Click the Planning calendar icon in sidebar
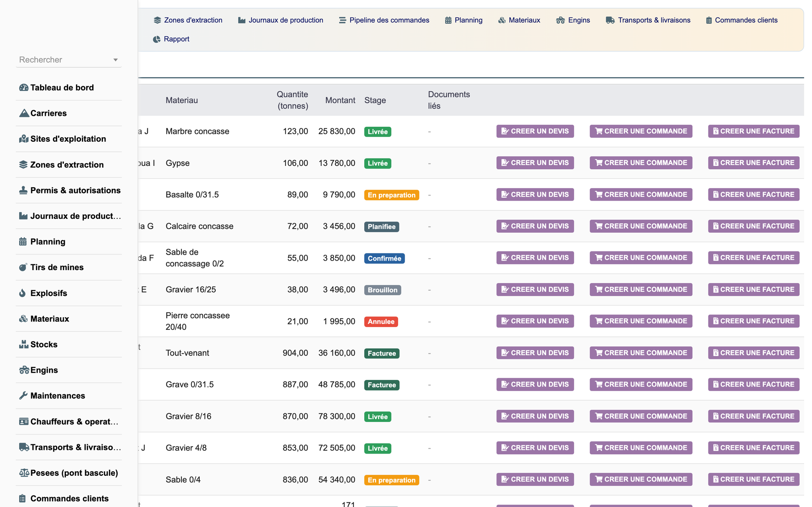The height and width of the screenshot is (507, 812). click(x=23, y=241)
